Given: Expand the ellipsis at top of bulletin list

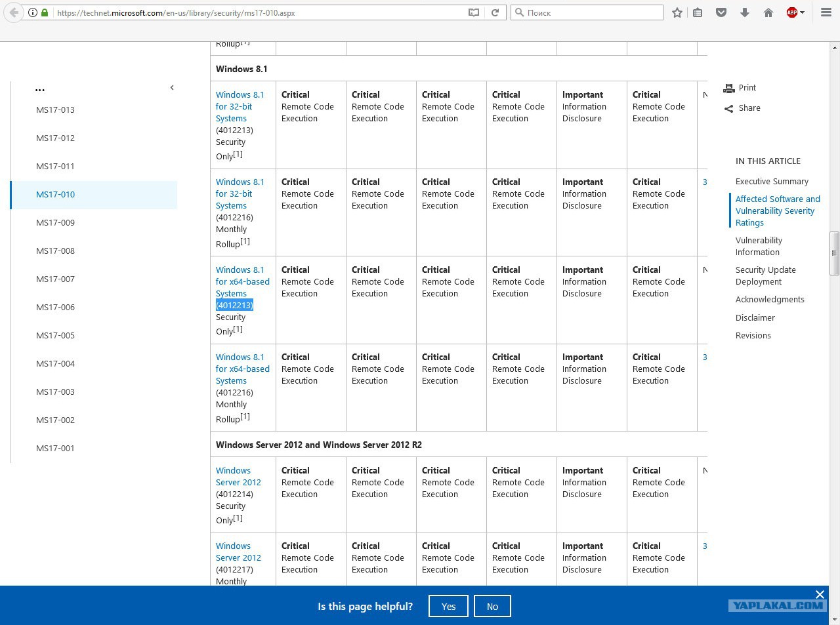Looking at the screenshot, I should pyautogui.click(x=40, y=90).
